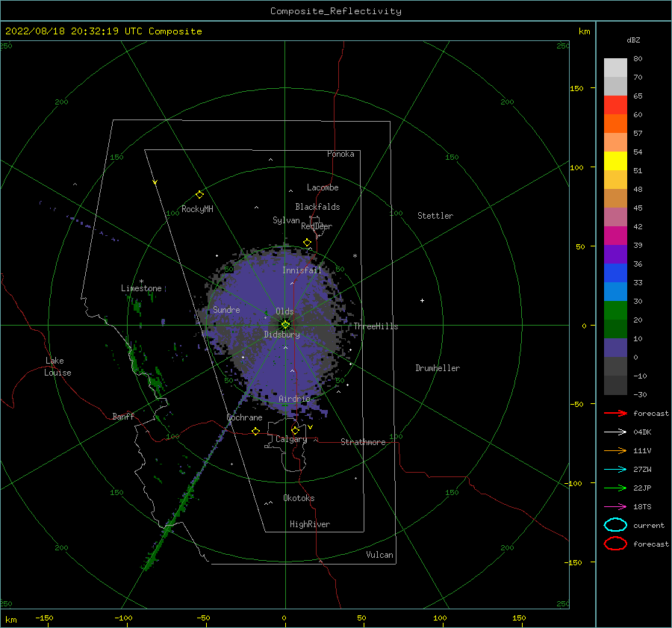Click the Composite_Reflectivity title text

click(336, 11)
